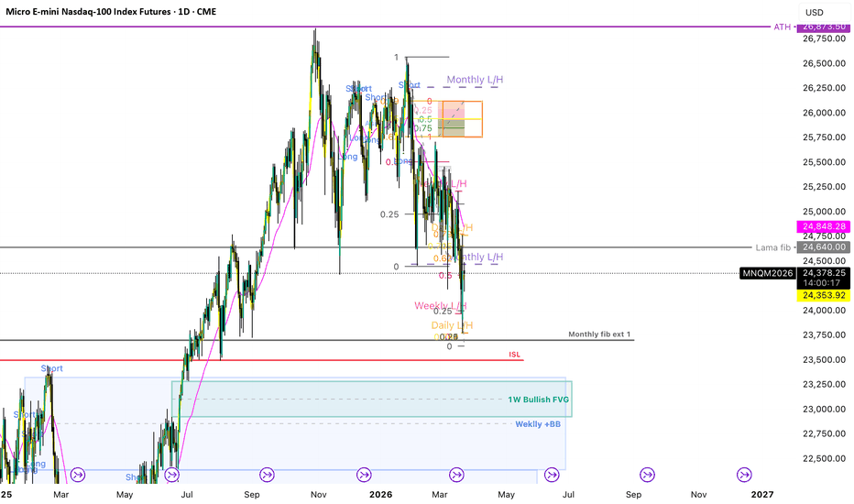The width and height of the screenshot is (854, 504).
Task: Select the 1W Bullish FVG label
Action: point(538,400)
